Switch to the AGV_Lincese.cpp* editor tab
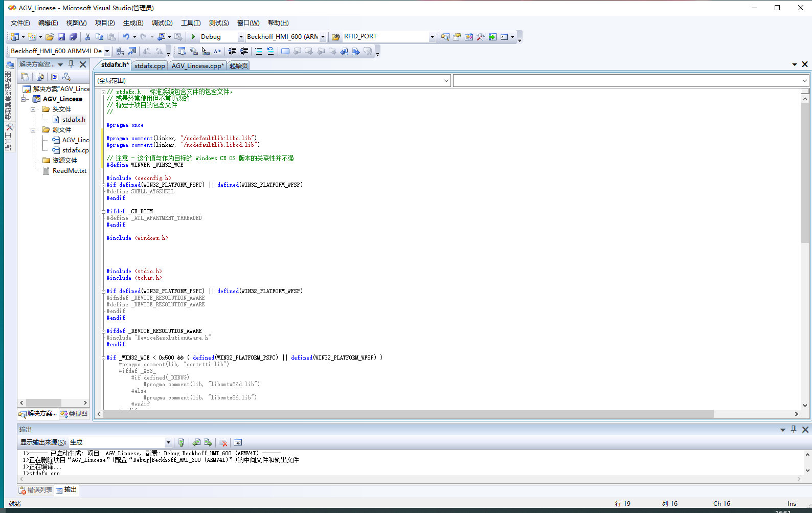Image resolution: width=812 pixels, height=513 pixels. pos(197,65)
